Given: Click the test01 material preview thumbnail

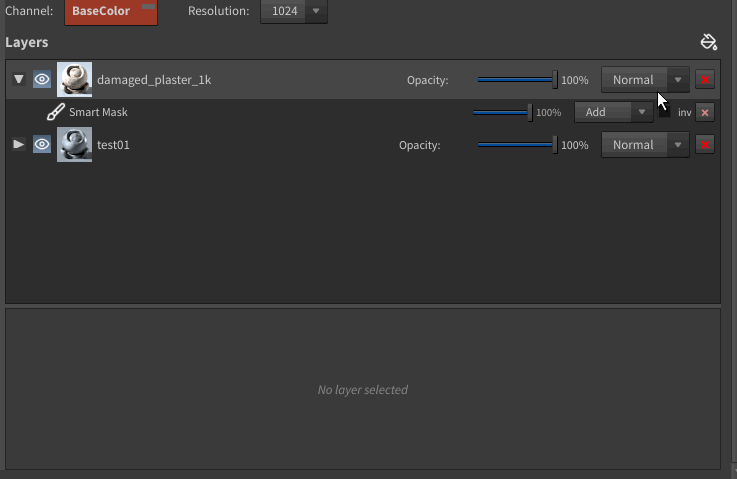Looking at the screenshot, I should [74, 145].
